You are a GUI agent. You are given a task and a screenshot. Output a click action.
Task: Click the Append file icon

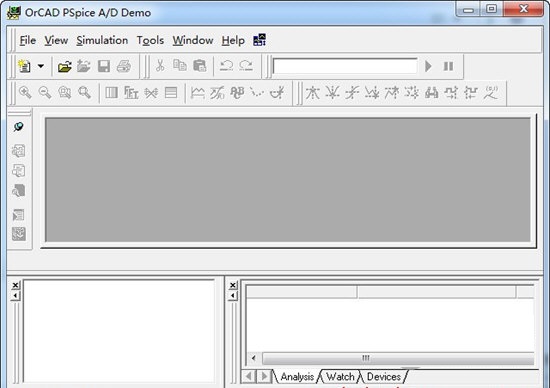(84, 66)
